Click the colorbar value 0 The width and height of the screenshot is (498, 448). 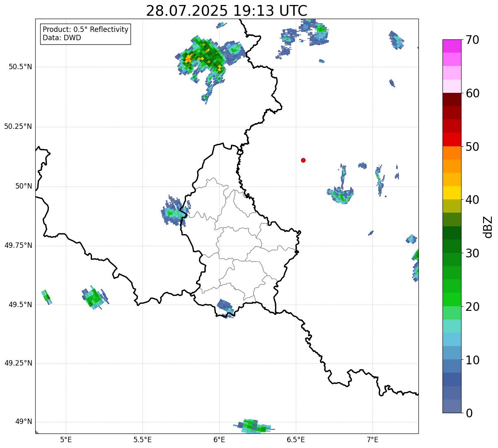pos(469,413)
